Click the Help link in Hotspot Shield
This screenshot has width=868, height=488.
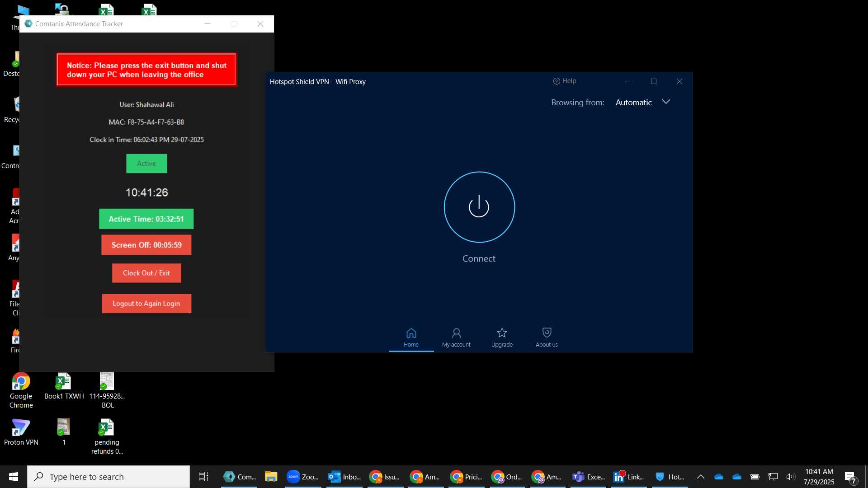click(565, 81)
